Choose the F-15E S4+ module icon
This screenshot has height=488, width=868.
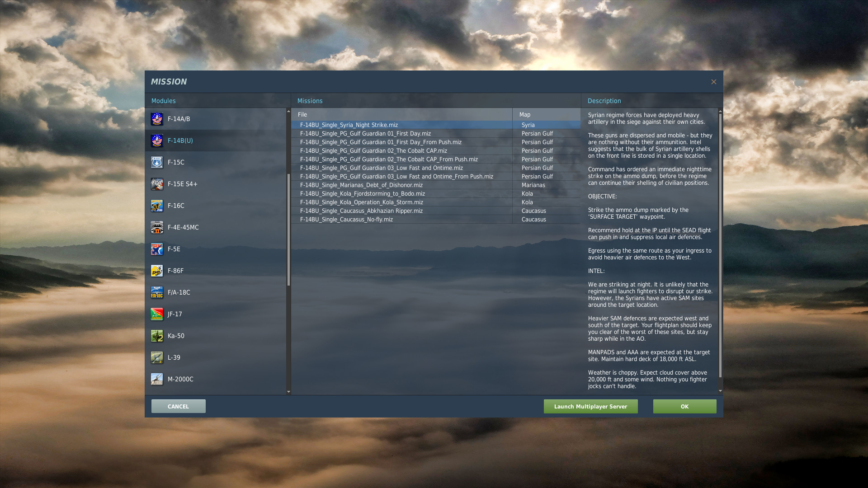(x=157, y=184)
